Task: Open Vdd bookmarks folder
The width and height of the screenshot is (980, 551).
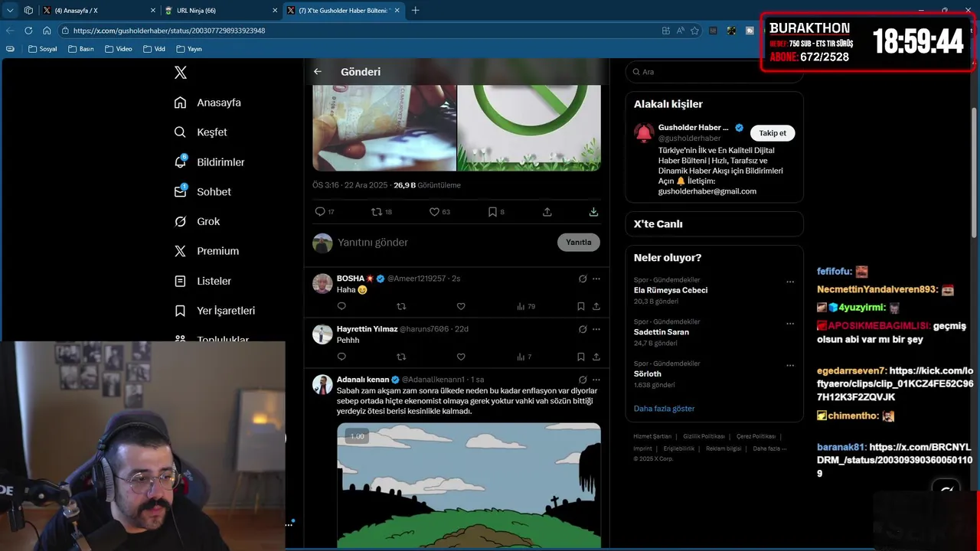Action: [153, 49]
